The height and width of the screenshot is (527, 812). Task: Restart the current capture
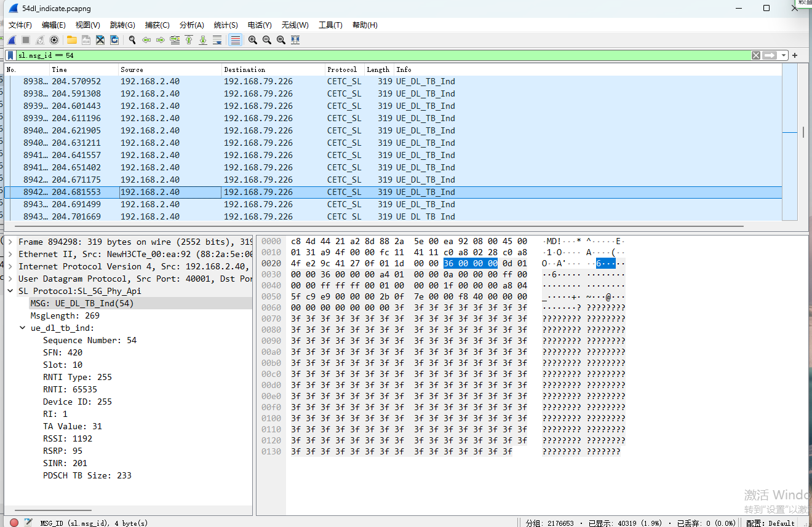tap(40, 40)
